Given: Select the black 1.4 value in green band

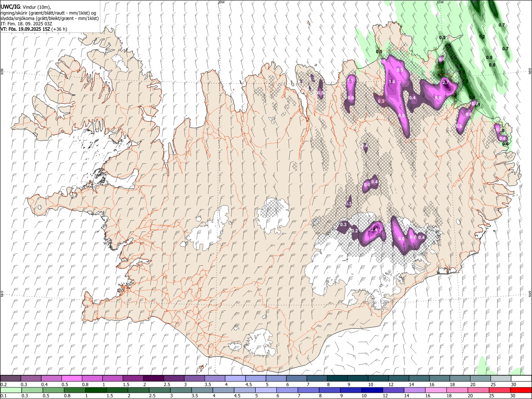Looking at the screenshot, I should [472, 98].
